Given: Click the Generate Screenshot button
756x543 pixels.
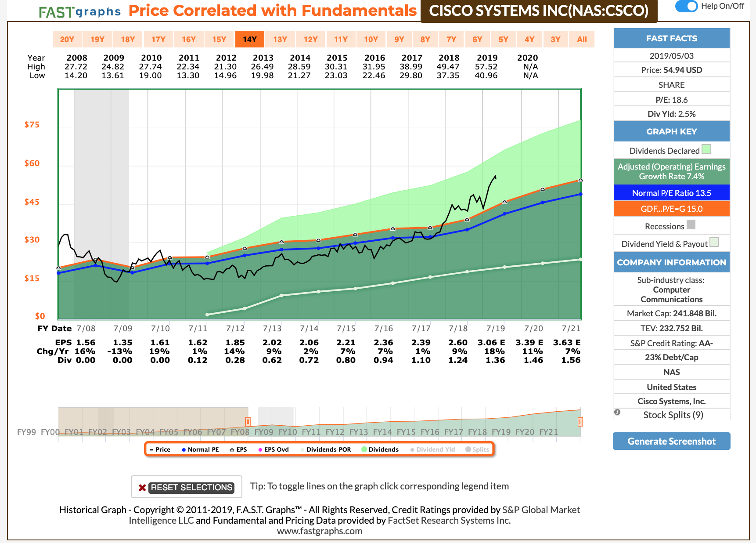Looking at the screenshot, I should (x=671, y=441).
